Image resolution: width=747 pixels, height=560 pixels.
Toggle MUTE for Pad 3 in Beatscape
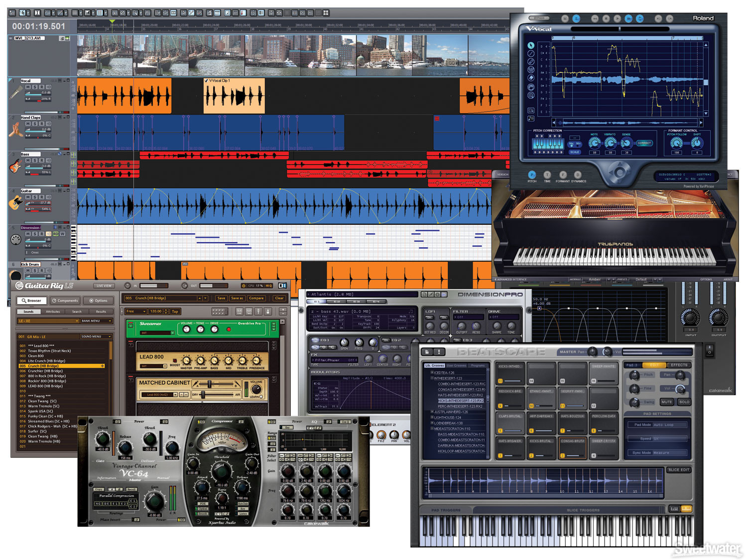coord(666,402)
